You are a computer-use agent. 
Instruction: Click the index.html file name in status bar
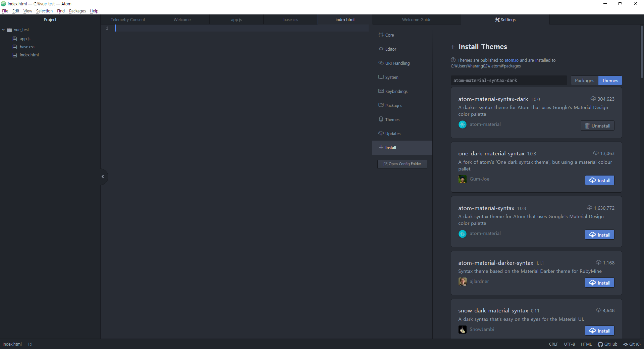point(12,344)
